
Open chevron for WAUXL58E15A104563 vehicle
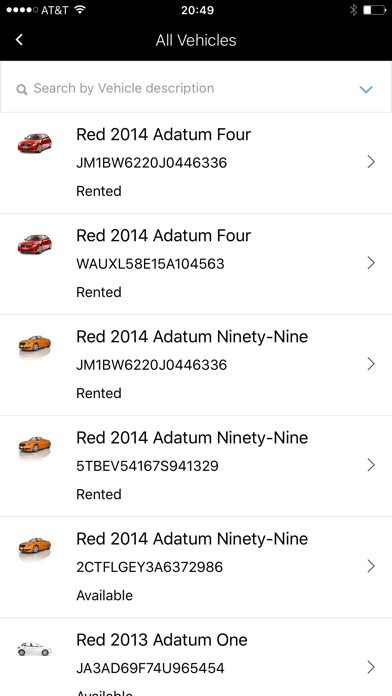[x=371, y=263]
